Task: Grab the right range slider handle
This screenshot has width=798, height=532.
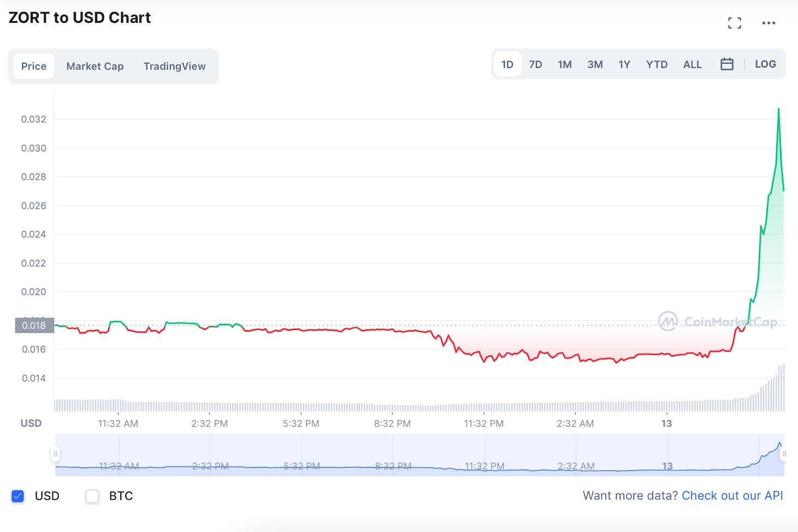Action: click(784, 453)
